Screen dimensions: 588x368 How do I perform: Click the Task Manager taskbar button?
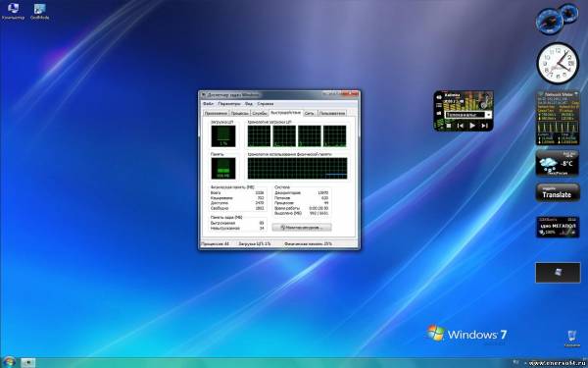[28, 363]
